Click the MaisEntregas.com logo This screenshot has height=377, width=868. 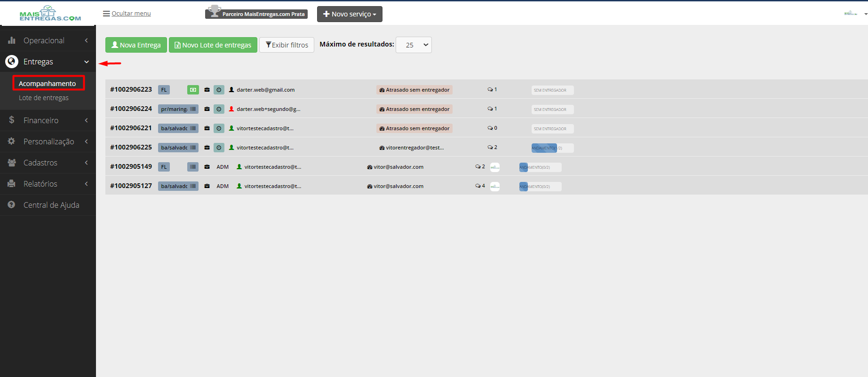50,13
